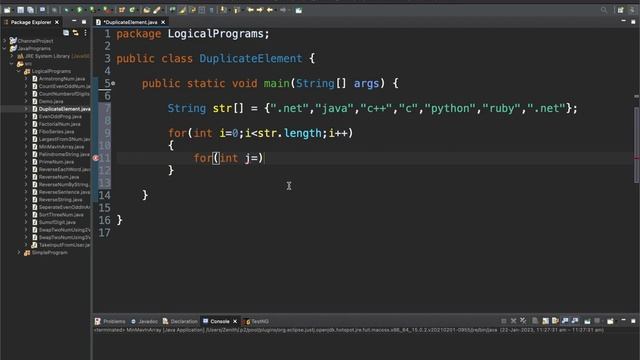Screen dimensions: 640x360
Task: Click the Last Edit Location arrow icon
Action: coord(251,10)
